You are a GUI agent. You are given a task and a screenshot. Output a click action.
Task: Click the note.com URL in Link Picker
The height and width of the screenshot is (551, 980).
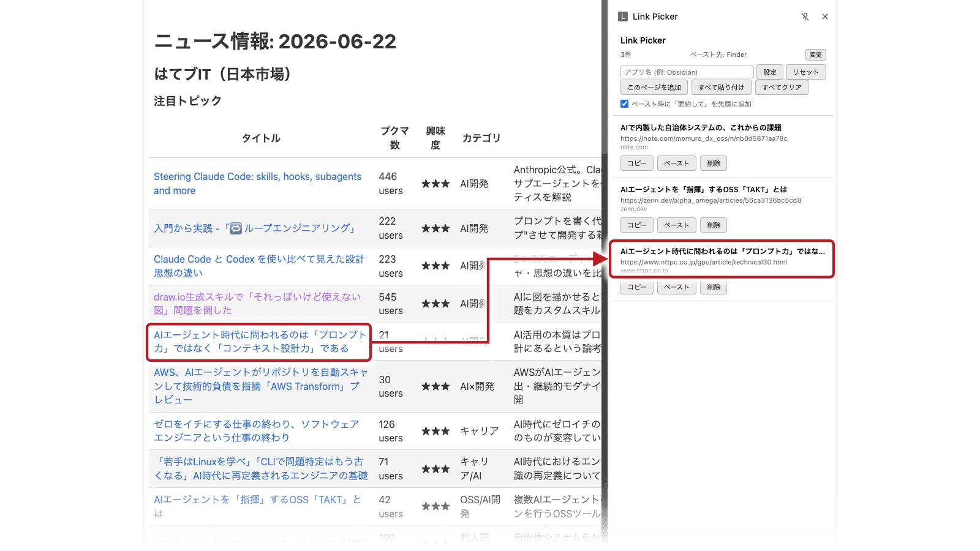pos(704,138)
